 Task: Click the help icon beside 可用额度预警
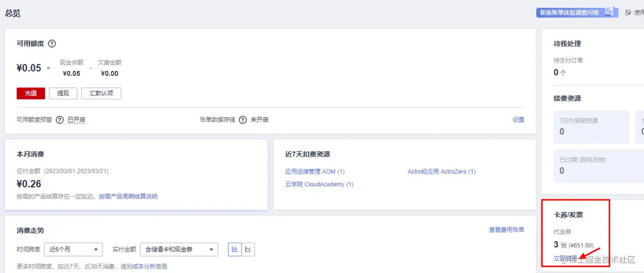[x=60, y=120]
